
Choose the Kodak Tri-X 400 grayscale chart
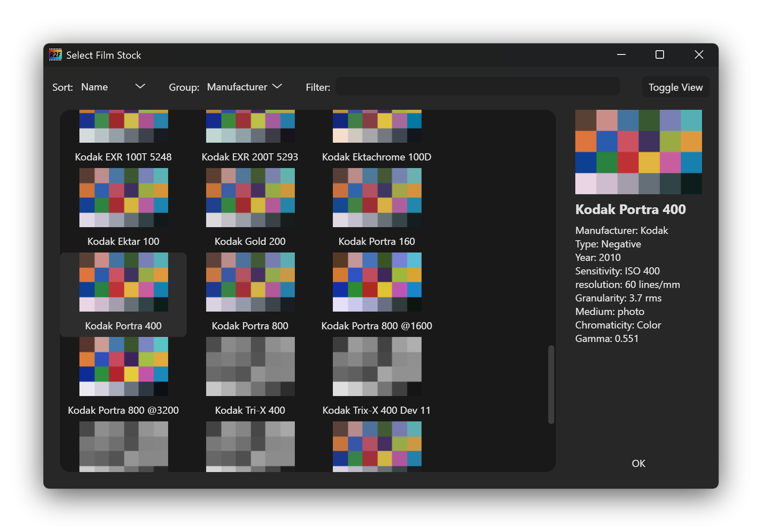click(250, 366)
